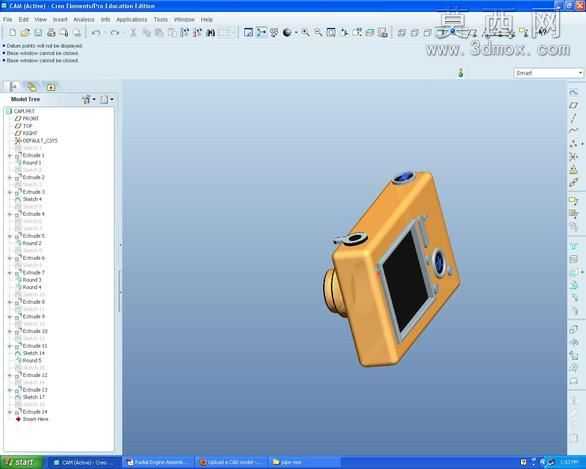Open the Analysis menu
The image size is (586, 469).
pyautogui.click(x=84, y=19)
